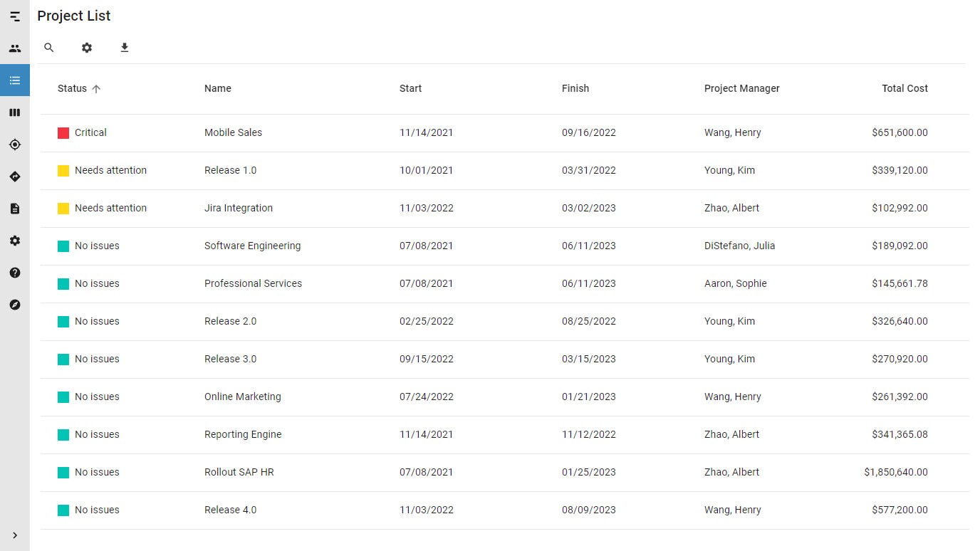Open the document icon in sidebar

[15, 209]
